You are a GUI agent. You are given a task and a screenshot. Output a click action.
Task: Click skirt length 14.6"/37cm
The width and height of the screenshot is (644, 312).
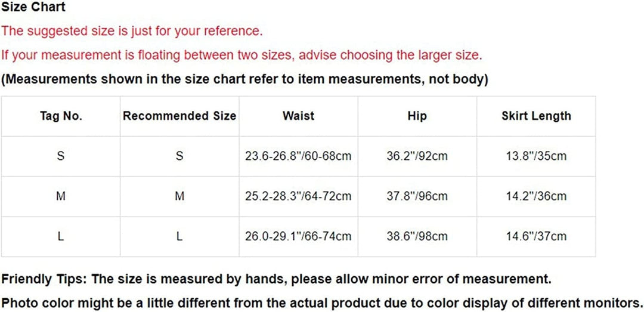536,236
